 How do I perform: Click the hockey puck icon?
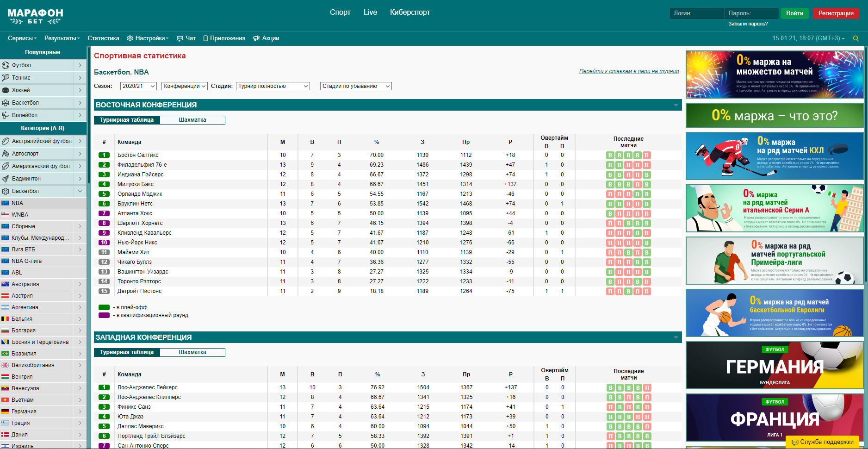pos(6,90)
